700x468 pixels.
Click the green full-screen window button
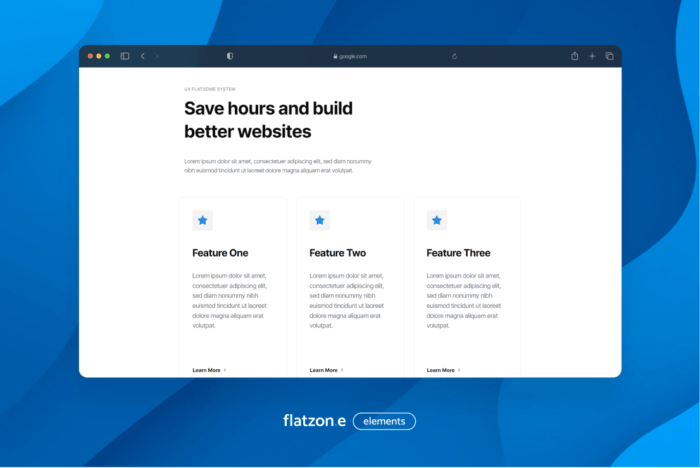pos(107,56)
